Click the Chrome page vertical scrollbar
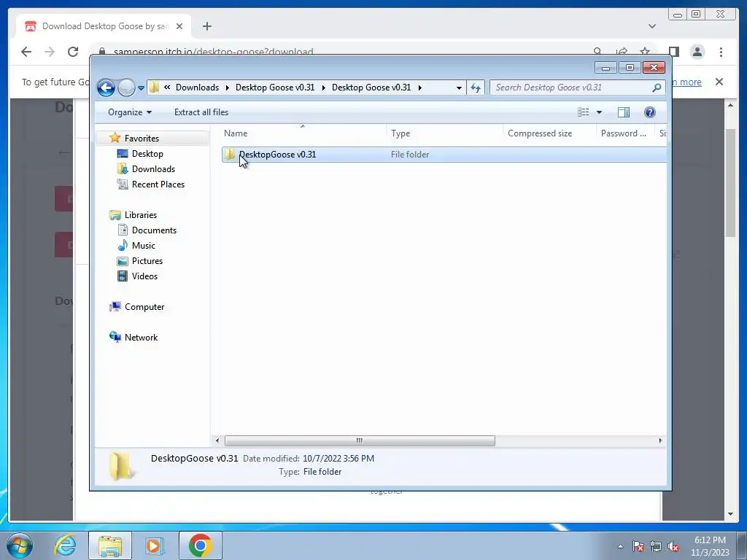747x560 pixels. (730, 183)
